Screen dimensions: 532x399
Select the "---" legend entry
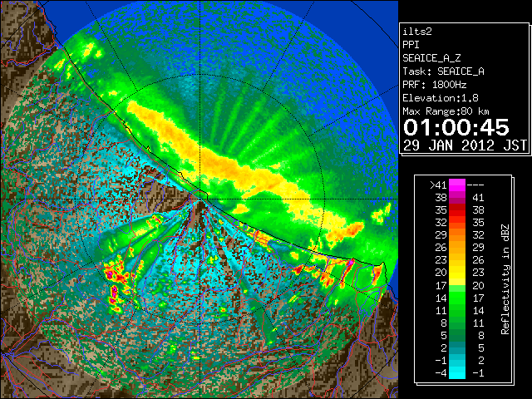(475, 185)
